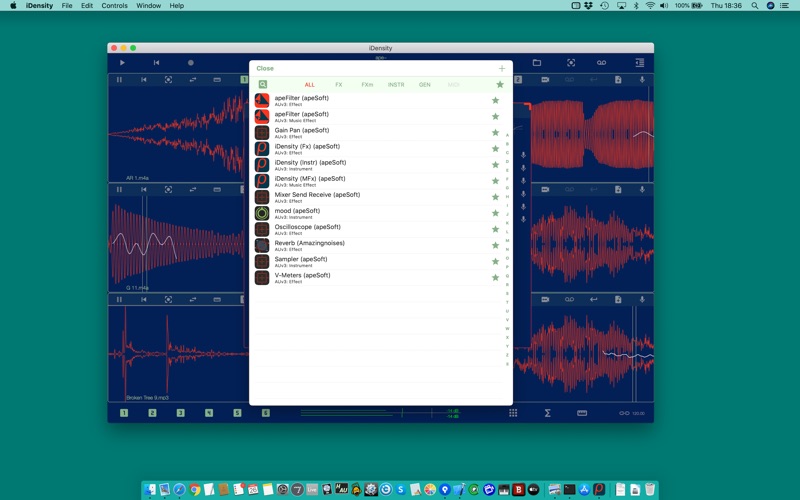Pause the AR 1.m4a track

point(119,80)
